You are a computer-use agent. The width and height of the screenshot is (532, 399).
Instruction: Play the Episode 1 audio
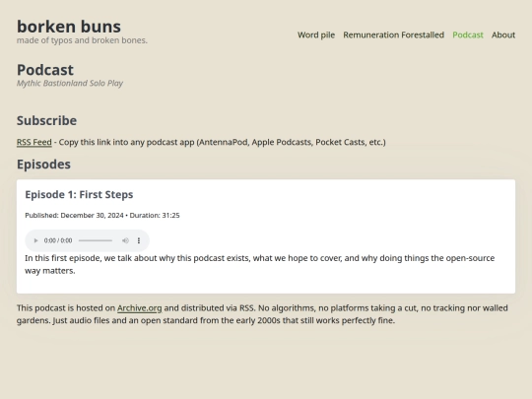pyautogui.click(x=35, y=240)
